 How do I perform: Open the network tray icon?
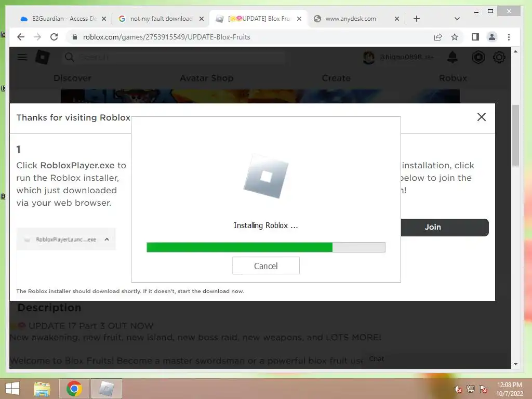click(471, 389)
